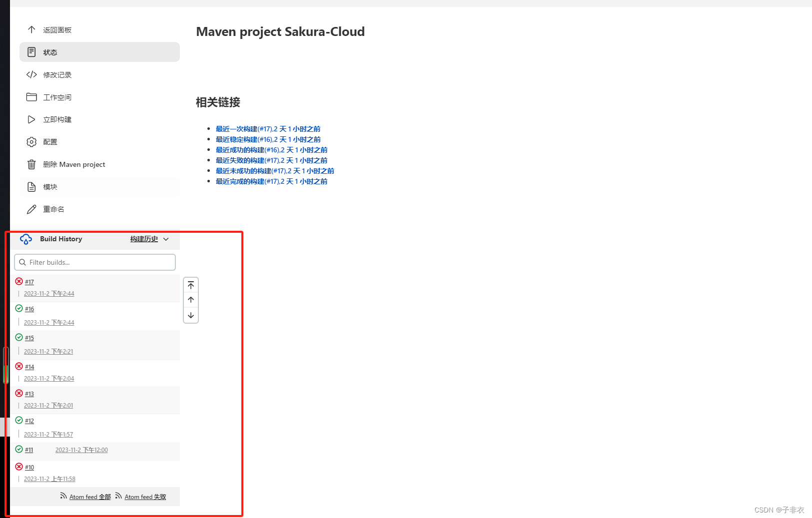This screenshot has width=812, height=518.
Task: Open the 最近一次构建(#17) link
Action: pos(268,129)
